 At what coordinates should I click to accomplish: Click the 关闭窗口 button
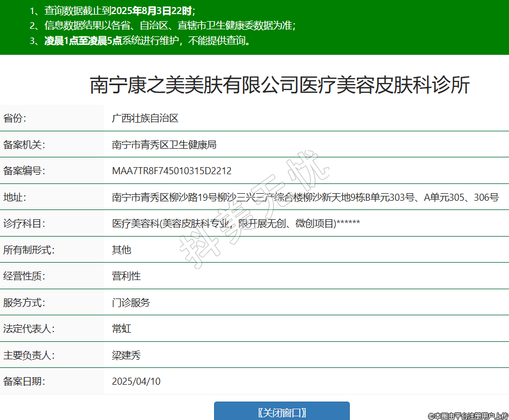click(281, 412)
